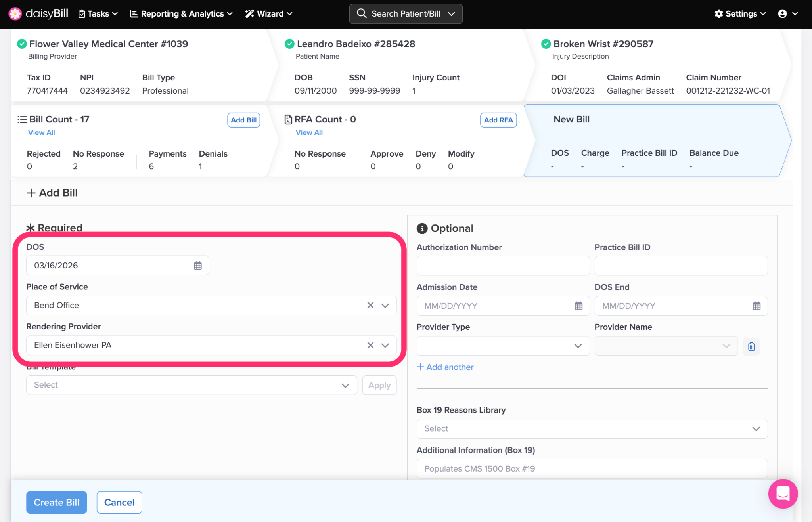Image resolution: width=812 pixels, height=522 pixels.
Task: Click the Create Bill button
Action: coord(56,503)
